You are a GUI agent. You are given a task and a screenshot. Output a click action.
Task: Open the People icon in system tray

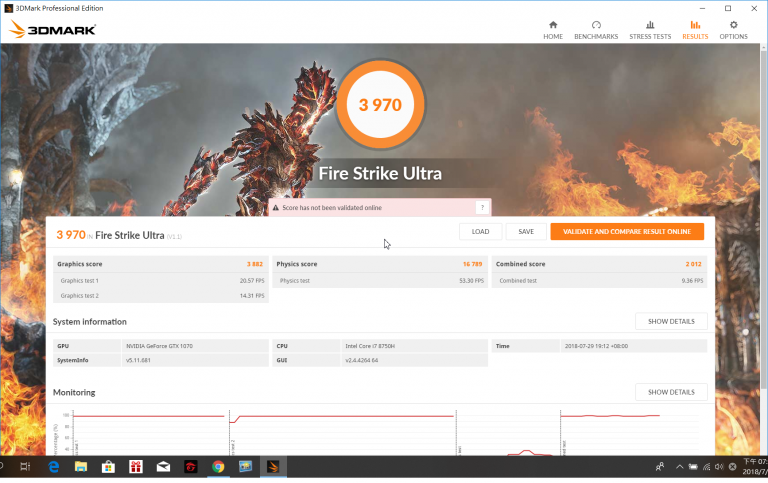660,467
